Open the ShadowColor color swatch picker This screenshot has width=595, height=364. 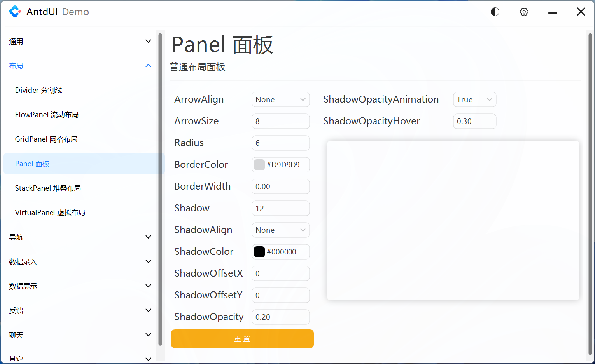click(x=259, y=252)
